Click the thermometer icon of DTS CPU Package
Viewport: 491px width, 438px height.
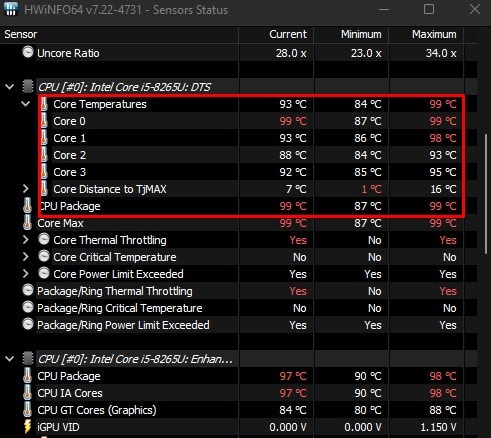point(28,206)
